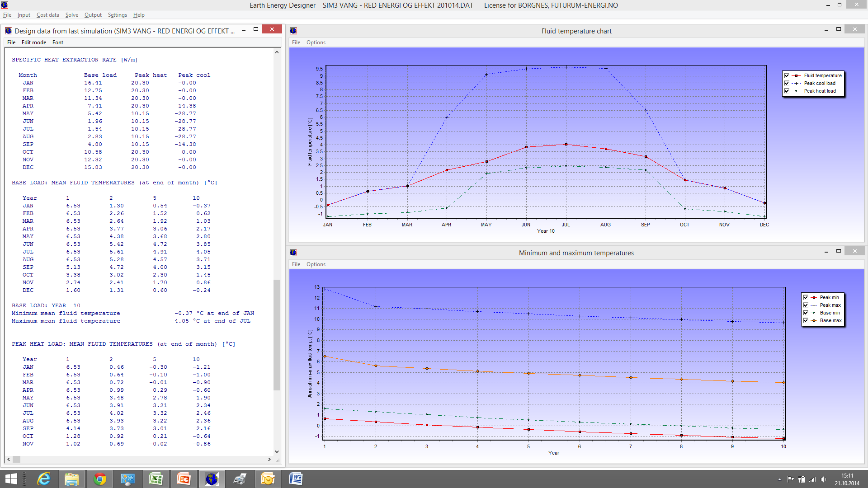Screen dimensions: 868x488
Task: Open File Explorer from taskbar
Action: pyautogui.click(x=71, y=479)
